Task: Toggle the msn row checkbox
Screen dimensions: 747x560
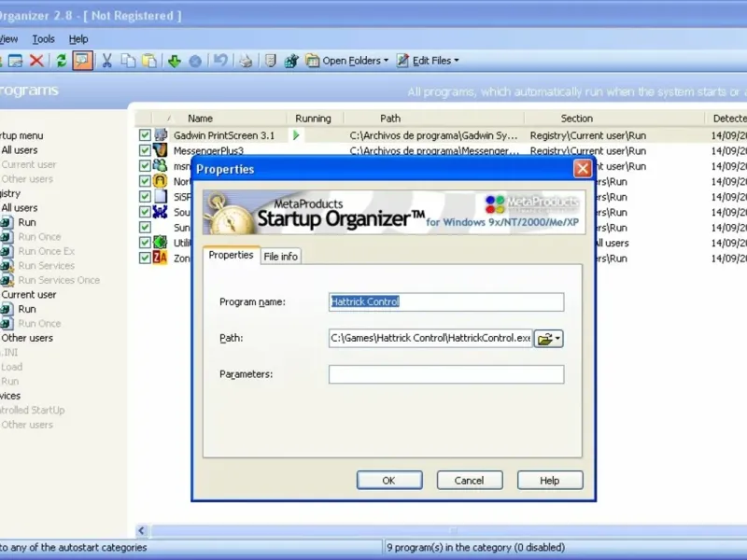Action: [146, 166]
